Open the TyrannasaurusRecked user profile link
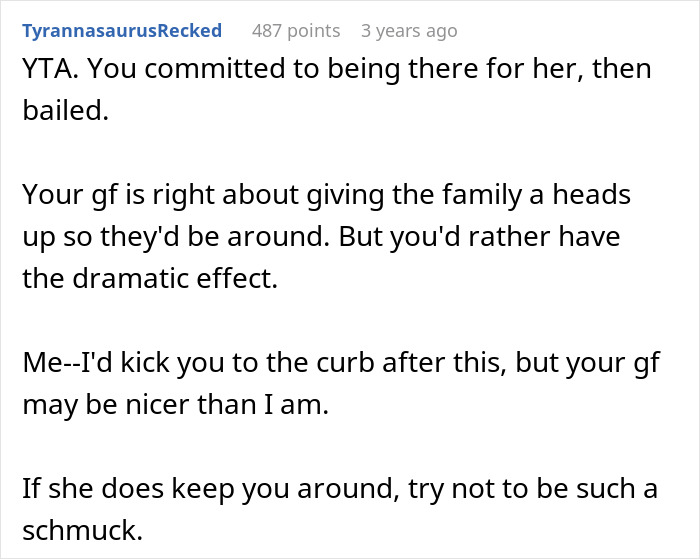 point(121,31)
